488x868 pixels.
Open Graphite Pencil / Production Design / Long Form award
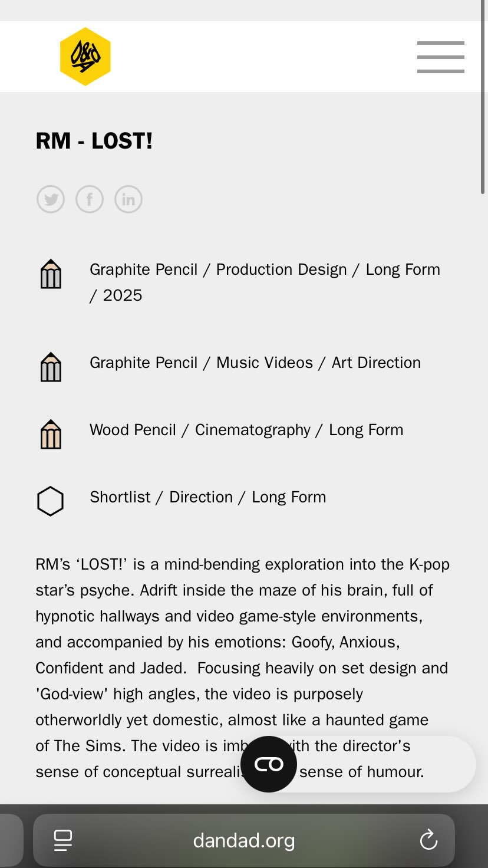[x=265, y=270]
